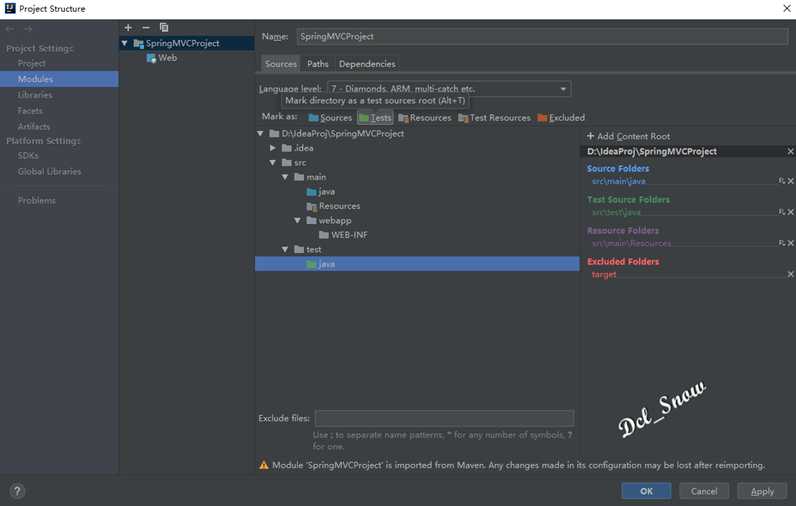This screenshot has width=796, height=506.
Task: Open Project settings section
Action: click(31, 63)
